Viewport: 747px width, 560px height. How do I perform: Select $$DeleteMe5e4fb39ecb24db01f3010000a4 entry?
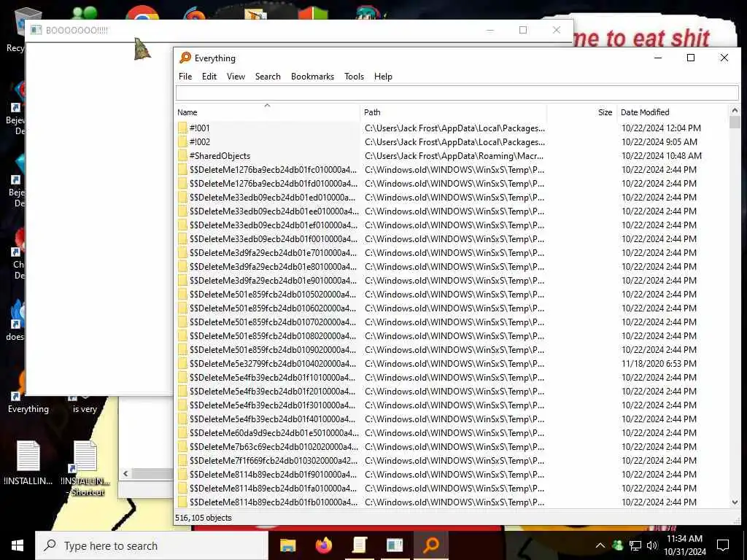(x=273, y=405)
